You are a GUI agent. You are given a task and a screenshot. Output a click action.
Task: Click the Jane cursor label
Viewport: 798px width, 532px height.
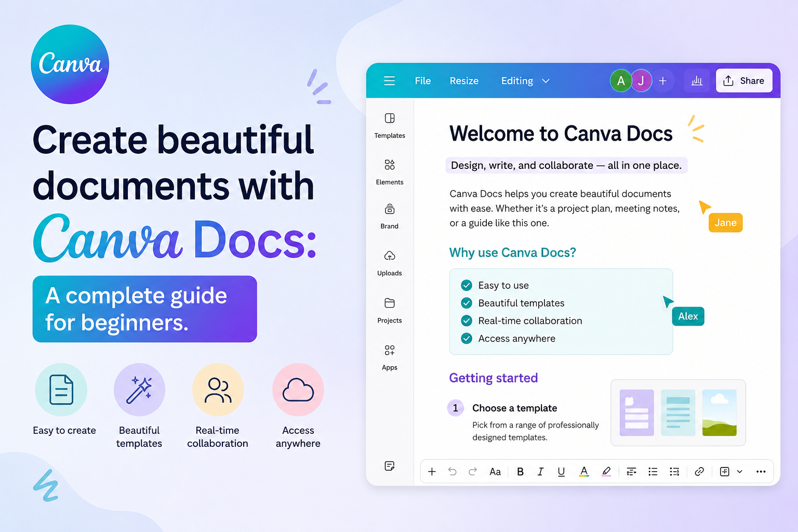(726, 222)
